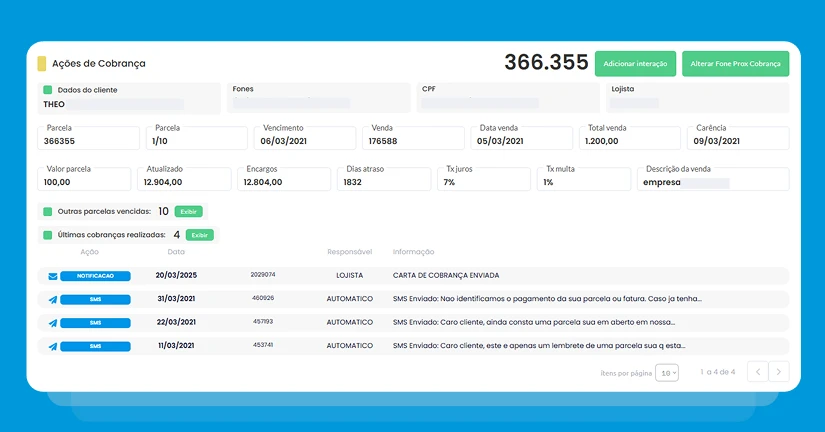Toggle green box beside Outras parcelas vencidas

tap(47, 212)
